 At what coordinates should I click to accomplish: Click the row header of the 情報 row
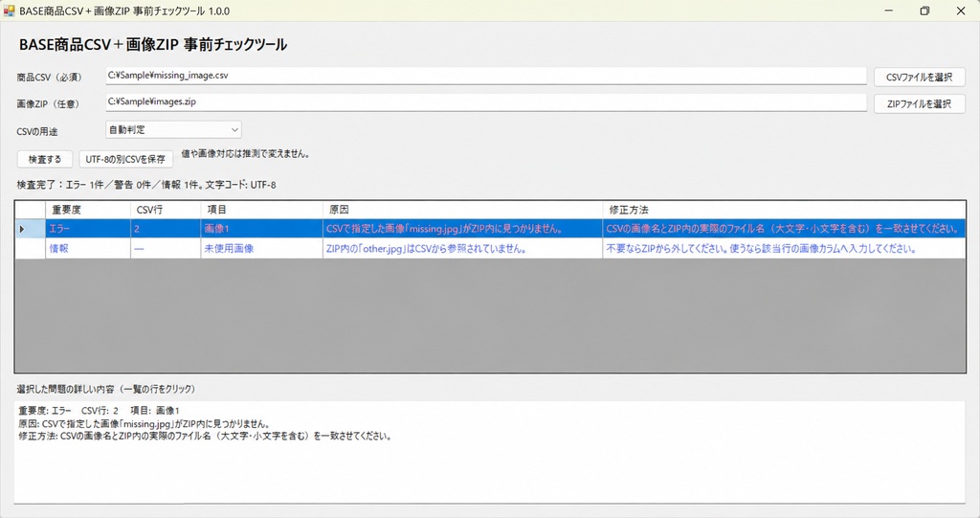click(30, 248)
